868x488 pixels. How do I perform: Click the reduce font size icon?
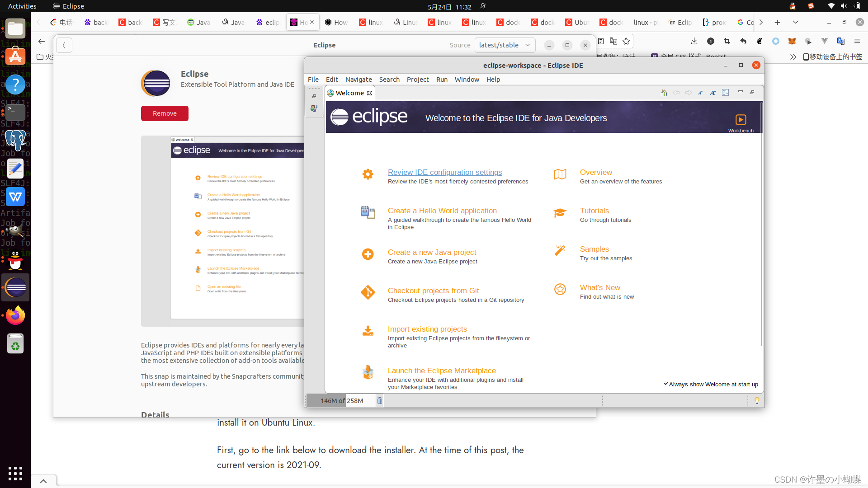click(x=700, y=93)
